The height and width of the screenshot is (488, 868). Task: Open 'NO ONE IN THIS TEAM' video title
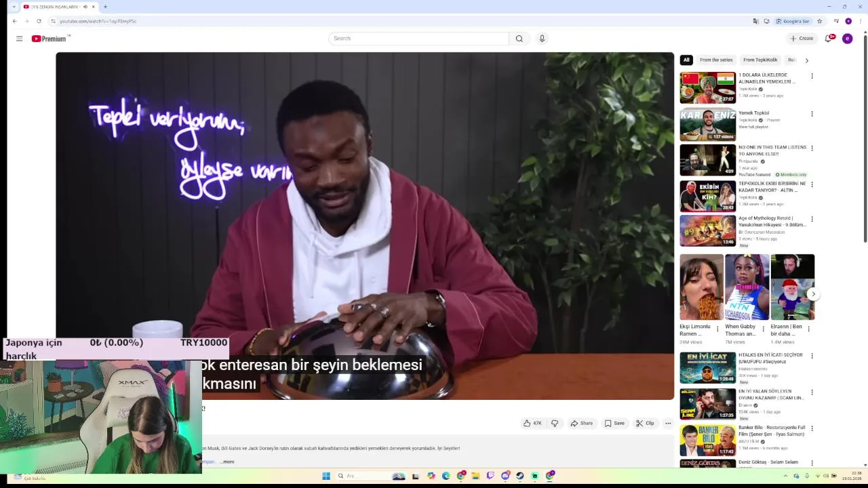[772, 150]
